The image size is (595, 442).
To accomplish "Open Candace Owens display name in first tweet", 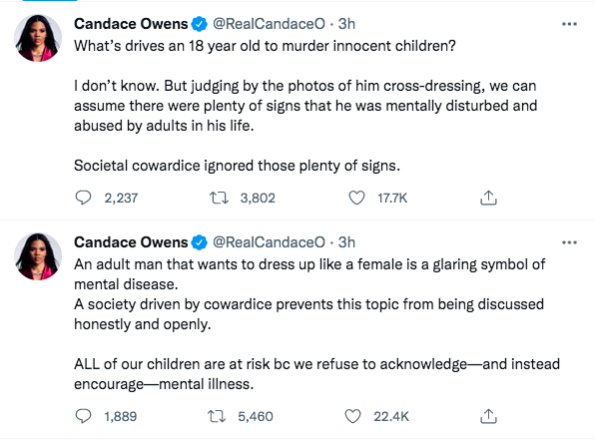I will click(131, 24).
